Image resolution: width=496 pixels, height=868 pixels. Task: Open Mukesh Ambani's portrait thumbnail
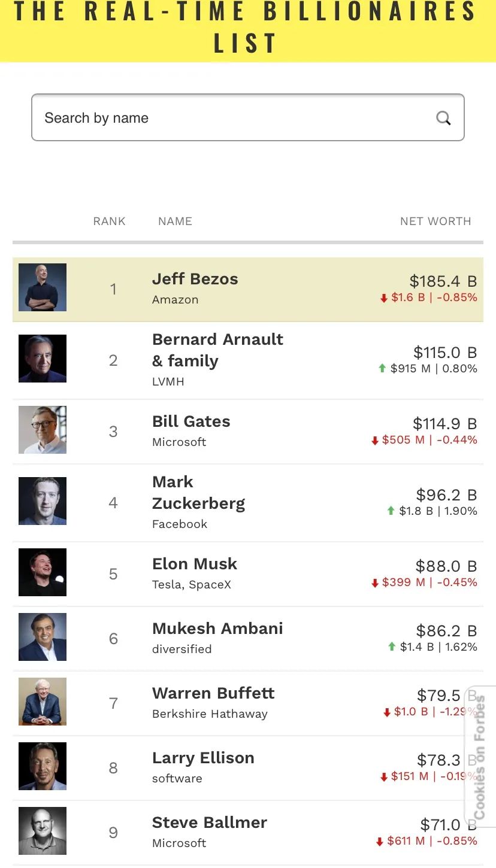[43, 637]
